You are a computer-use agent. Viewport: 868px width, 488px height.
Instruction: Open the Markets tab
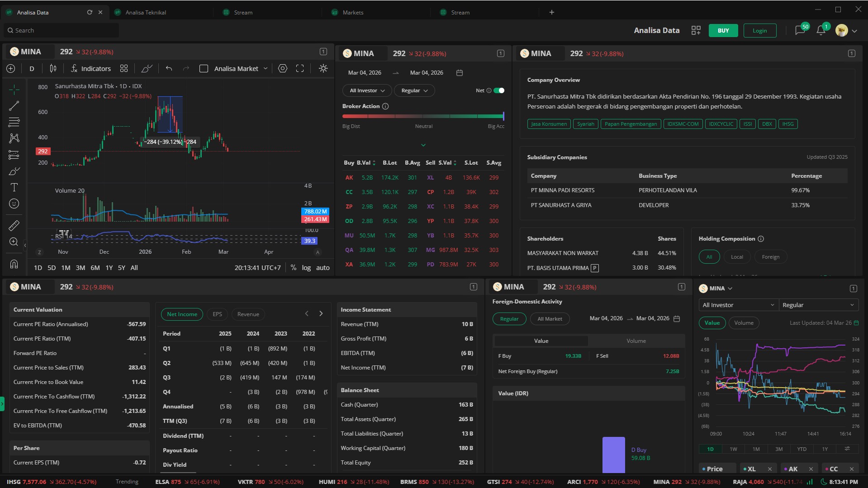click(x=353, y=12)
